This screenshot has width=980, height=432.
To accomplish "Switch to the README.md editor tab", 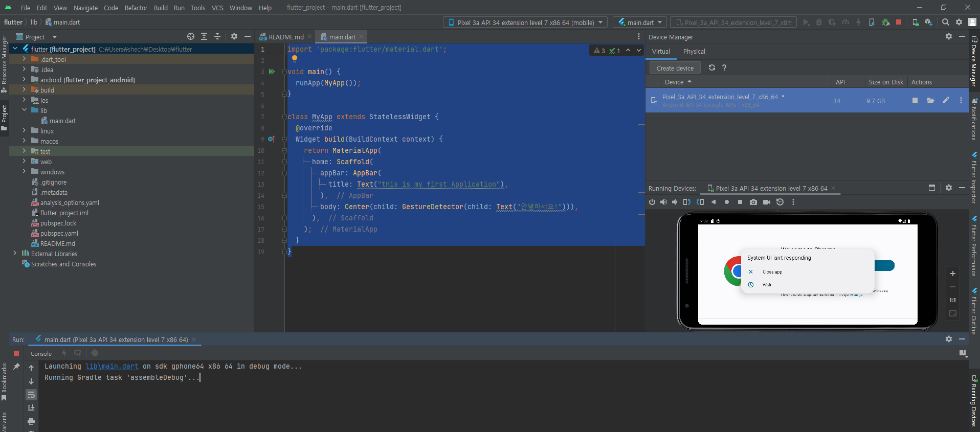I will pyautogui.click(x=285, y=37).
